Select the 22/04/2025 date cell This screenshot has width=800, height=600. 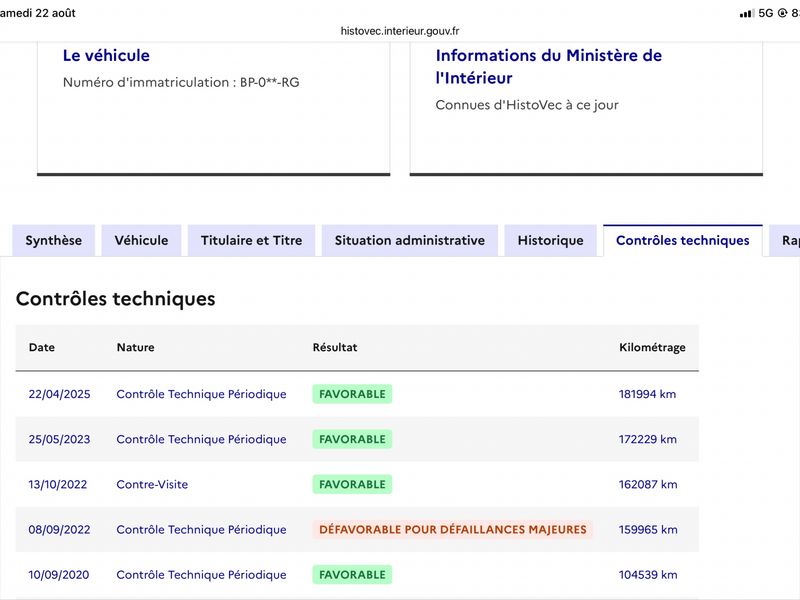[59, 394]
